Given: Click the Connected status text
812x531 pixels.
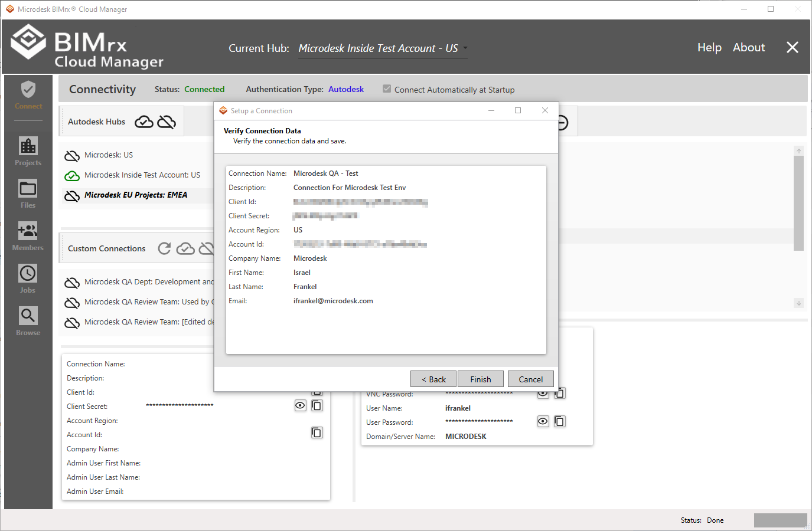Looking at the screenshot, I should (x=204, y=89).
